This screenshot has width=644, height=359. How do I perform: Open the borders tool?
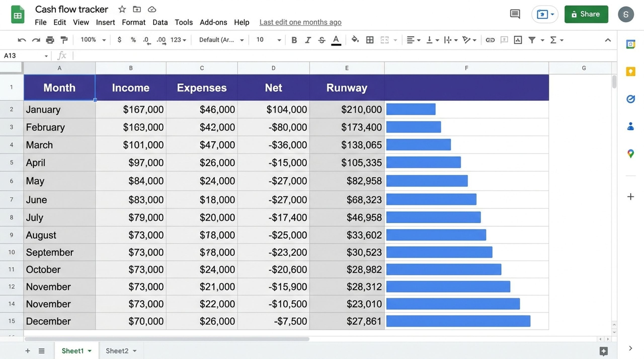(370, 40)
